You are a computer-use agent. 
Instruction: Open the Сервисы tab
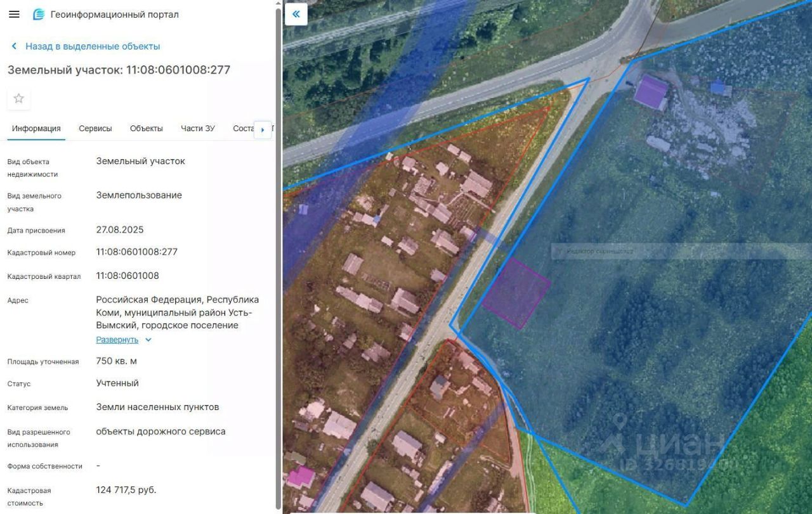[x=95, y=129]
